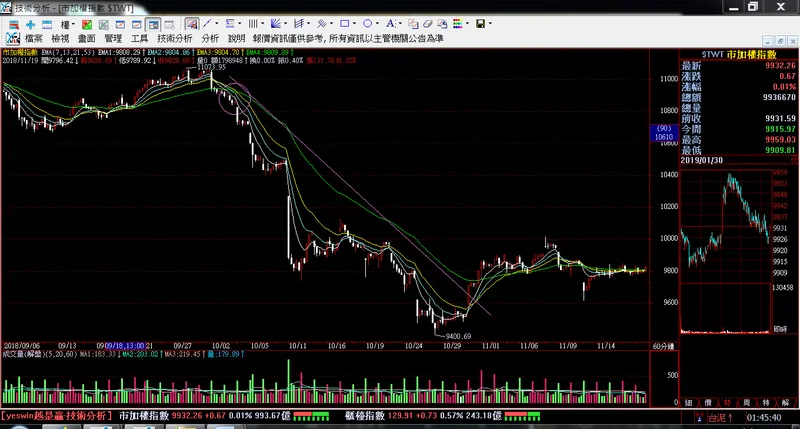Select the horizontal retracement levels tool
This screenshot has height=429, width=800.
click(x=230, y=23)
